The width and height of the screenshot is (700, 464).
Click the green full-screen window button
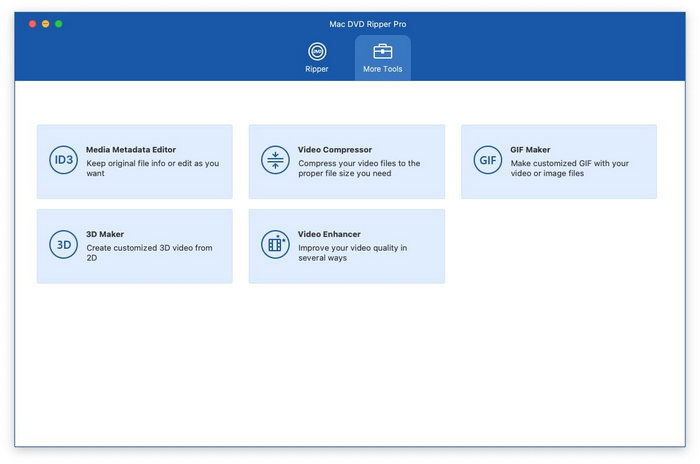point(58,23)
